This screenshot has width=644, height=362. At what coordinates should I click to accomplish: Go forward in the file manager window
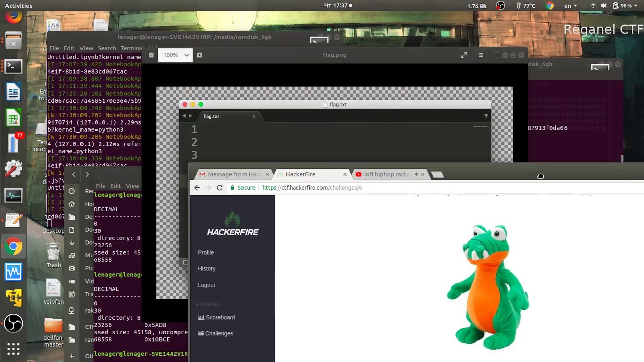click(87, 174)
